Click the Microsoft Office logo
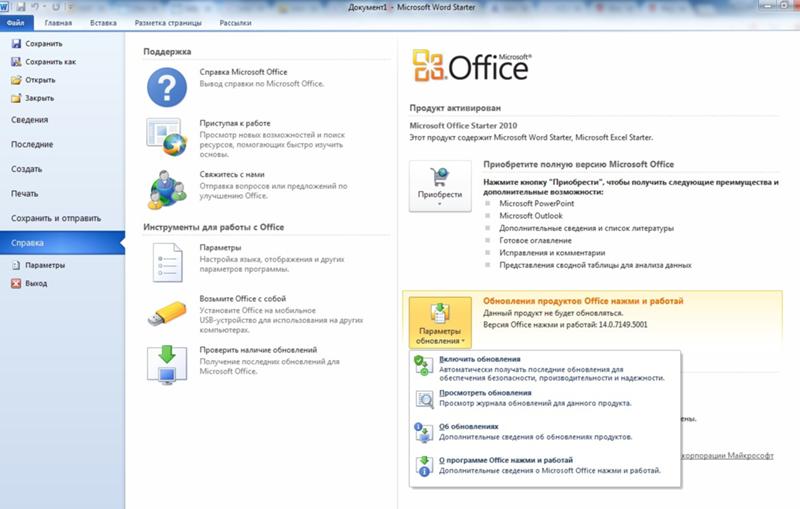800x509 pixels. click(472, 66)
